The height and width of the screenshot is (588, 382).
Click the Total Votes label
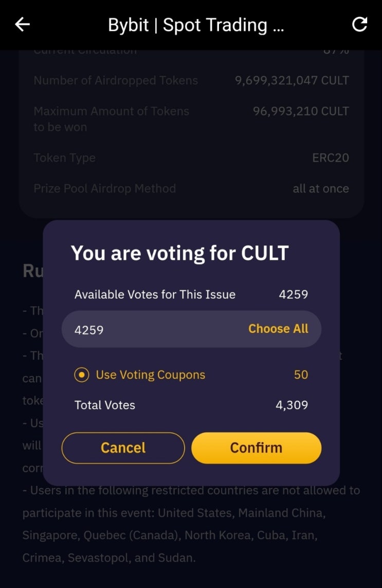[105, 405]
